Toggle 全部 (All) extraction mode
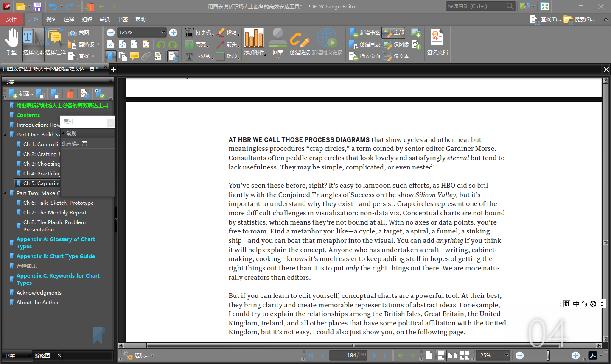The height and width of the screenshot is (364, 611). point(393,33)
